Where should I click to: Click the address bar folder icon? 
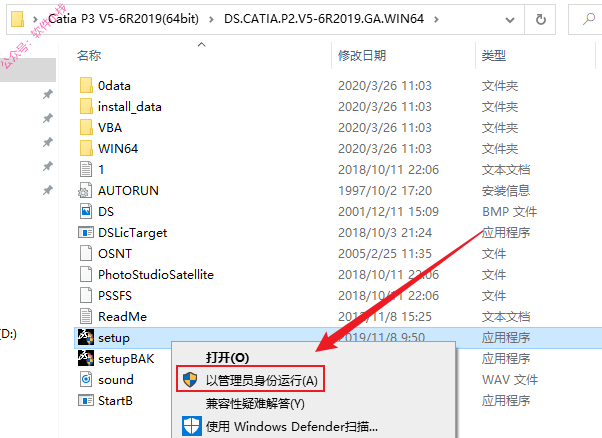coord(17,19)
